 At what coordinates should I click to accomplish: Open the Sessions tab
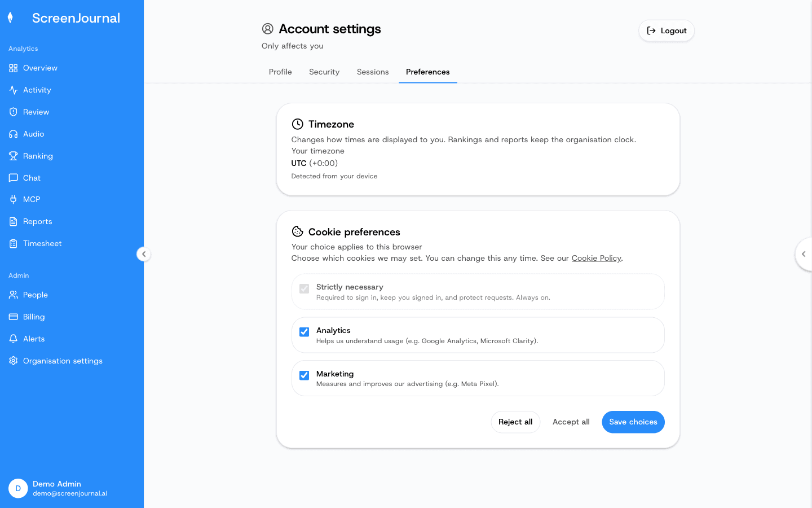point(373,72)
